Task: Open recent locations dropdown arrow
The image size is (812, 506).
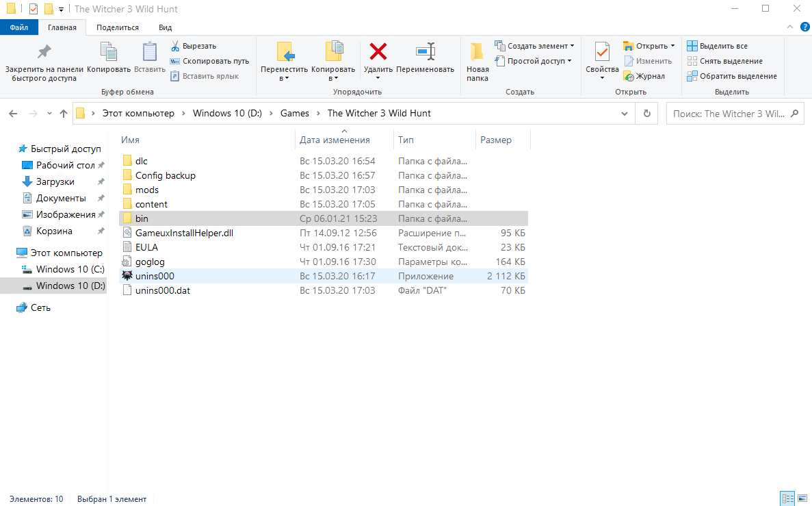Action: pos(49,114)
